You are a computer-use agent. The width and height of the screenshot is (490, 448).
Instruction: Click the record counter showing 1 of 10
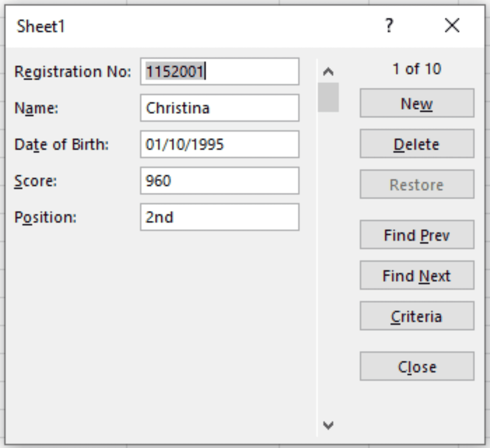[x=417, y=69]
